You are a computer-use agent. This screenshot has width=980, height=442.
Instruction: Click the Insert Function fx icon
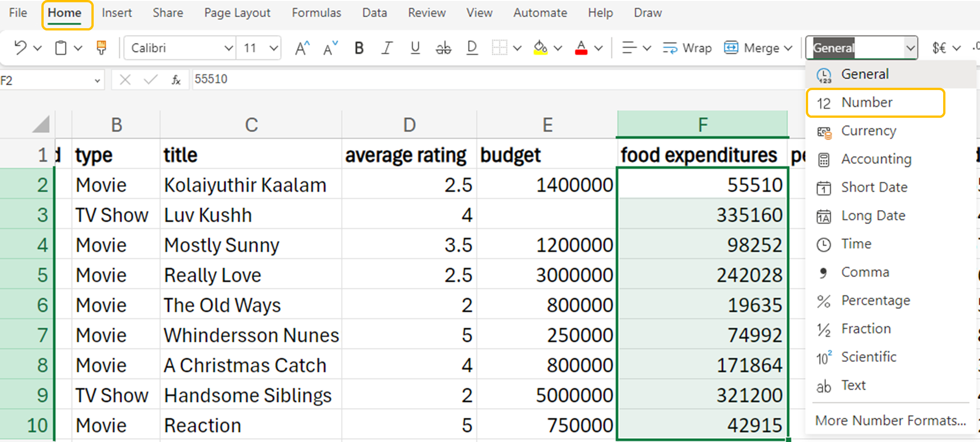pyautogui.click(x=176, y=80)
